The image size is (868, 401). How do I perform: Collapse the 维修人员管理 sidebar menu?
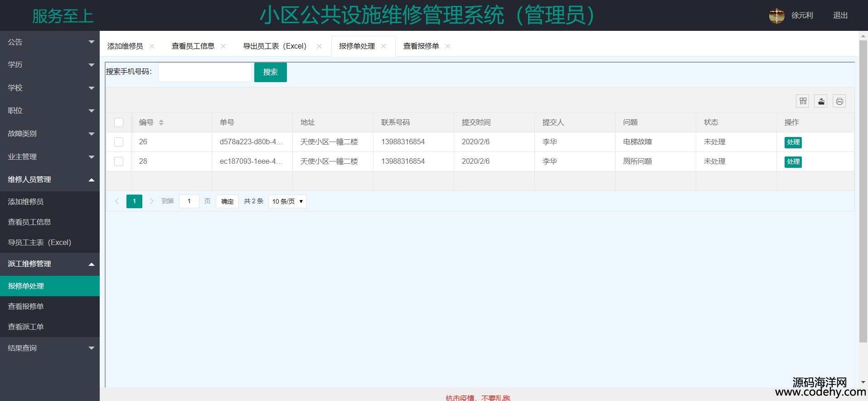pyautogui.click(x=50, y=180)
